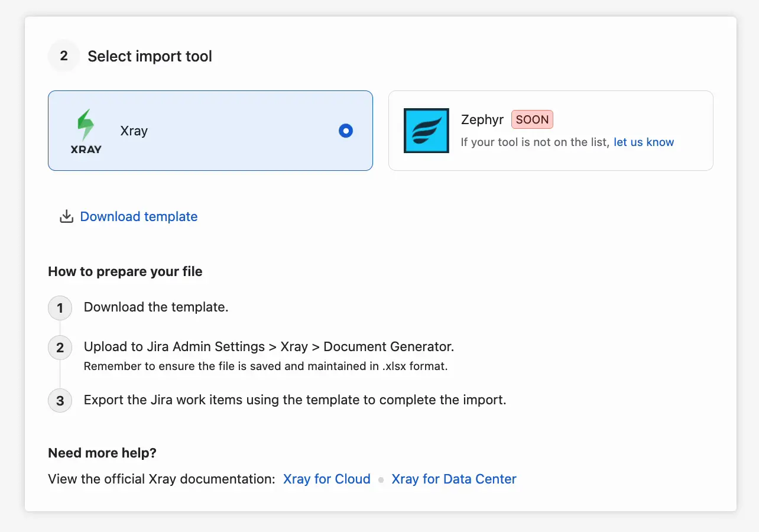Click the .xlsx format reminder text
This screenshot has width=759, height=532.
266,366
